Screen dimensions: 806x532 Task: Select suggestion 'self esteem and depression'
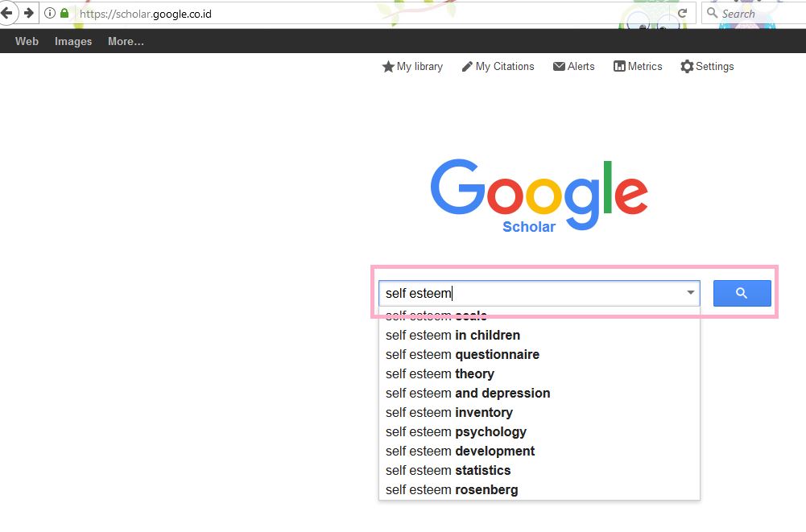pyautogui.click(x=467, y=393)
